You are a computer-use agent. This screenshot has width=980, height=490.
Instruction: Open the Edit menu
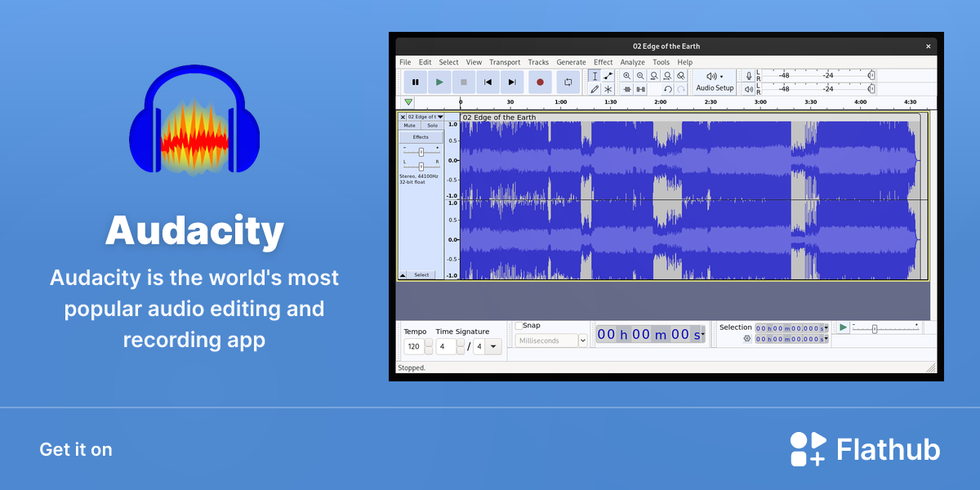(x=425, y=62)
